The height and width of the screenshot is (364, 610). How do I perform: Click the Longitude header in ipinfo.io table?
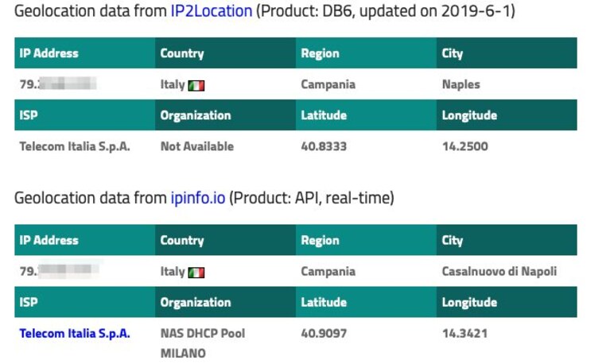(x=507, y=302)
